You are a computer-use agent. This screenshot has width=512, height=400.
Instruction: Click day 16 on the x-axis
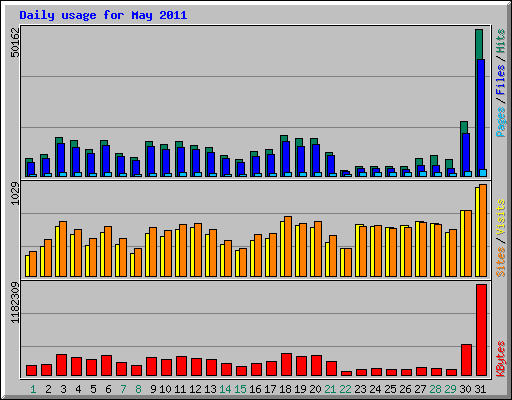255,389
